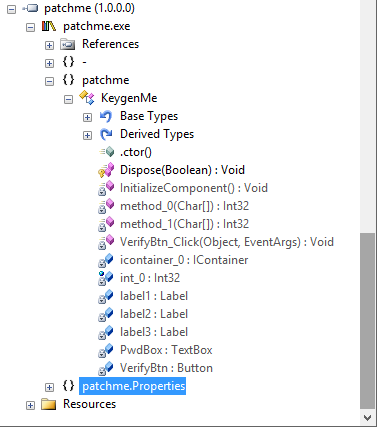Click the Derived Types arrow icon
The image size is (377, 427).
click(106, 134)
